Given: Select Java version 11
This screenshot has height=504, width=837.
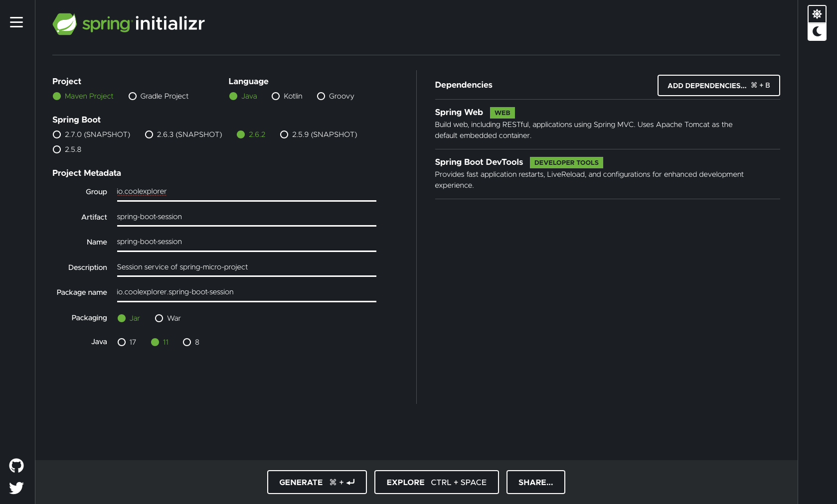Looking at the screenshot, I should click(160, 342).
